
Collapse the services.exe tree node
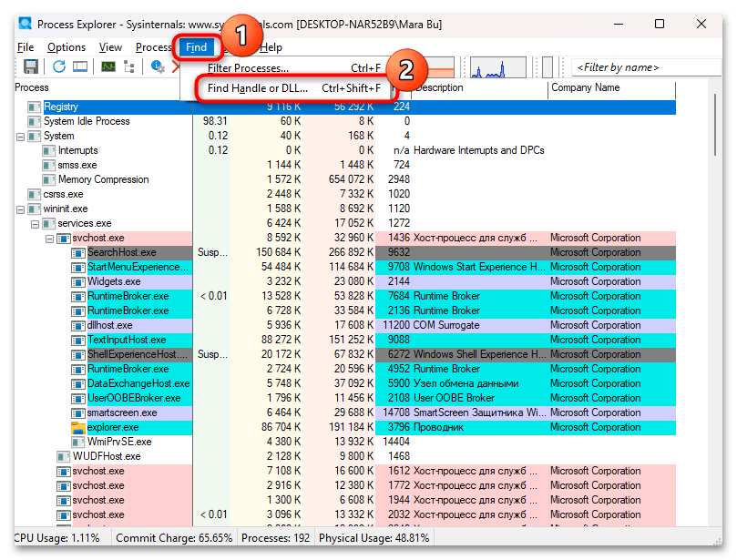coord(35,225)
